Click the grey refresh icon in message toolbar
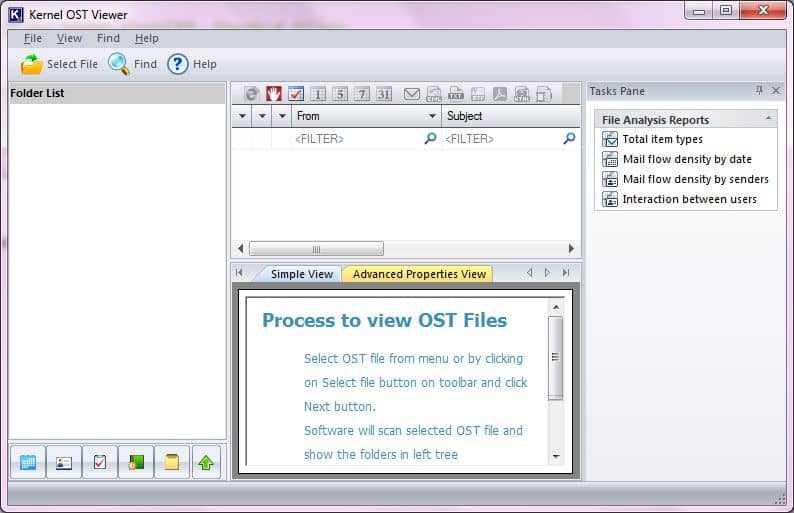Viewport: 794px width, 513px height. point(252,94)
